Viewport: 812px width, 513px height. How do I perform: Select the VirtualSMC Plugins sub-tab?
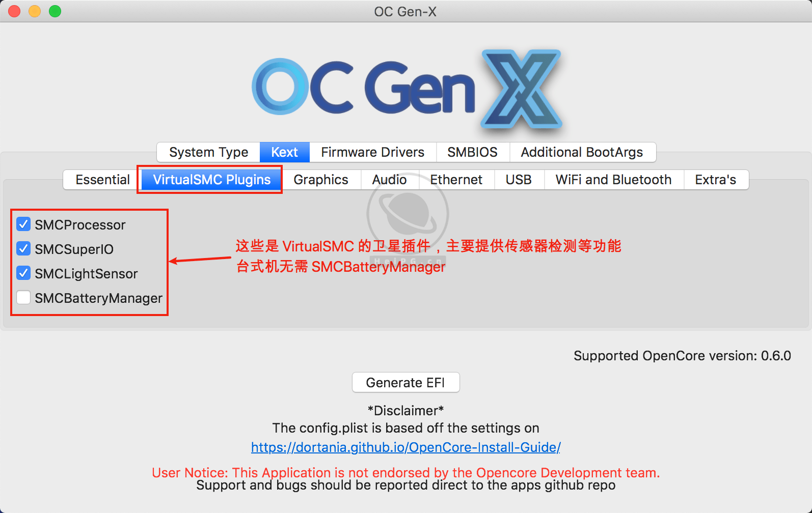click(x=211, y=180)
